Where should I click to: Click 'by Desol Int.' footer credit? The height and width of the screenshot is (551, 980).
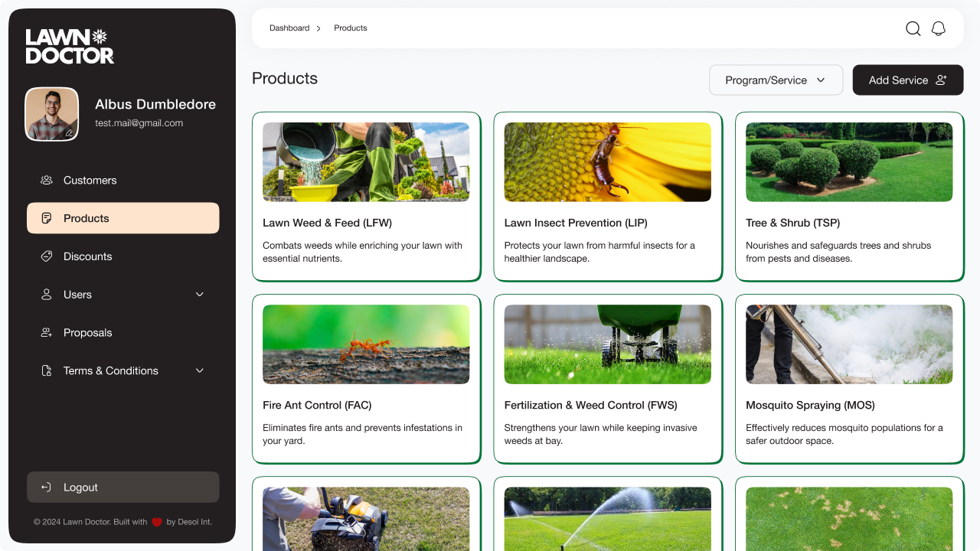[189, 522]
